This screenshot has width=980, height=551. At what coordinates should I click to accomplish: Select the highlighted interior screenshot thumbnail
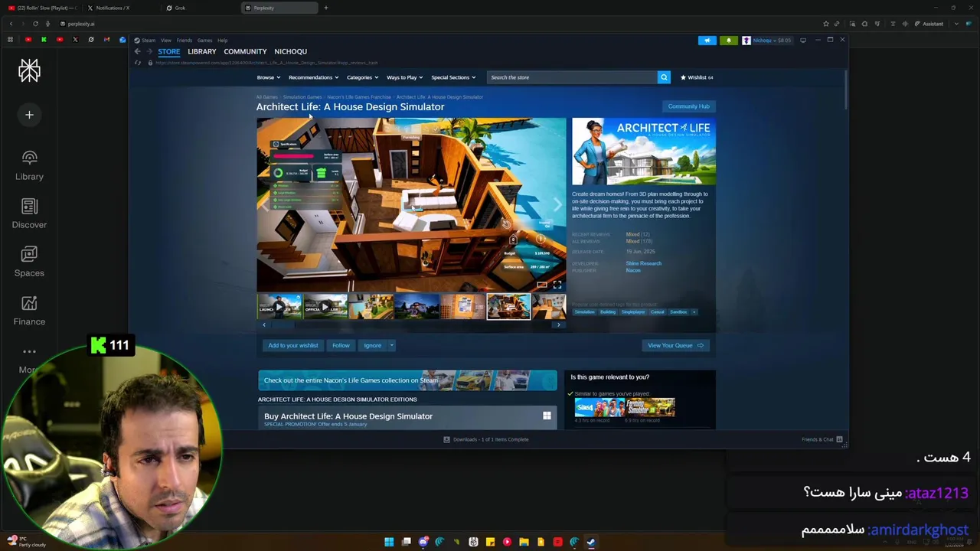[x=508, y=306]
